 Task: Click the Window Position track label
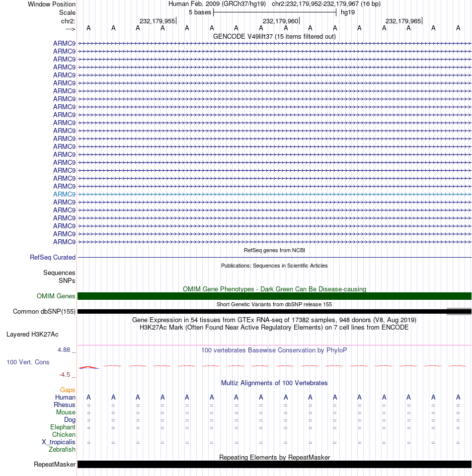(51, 4)
